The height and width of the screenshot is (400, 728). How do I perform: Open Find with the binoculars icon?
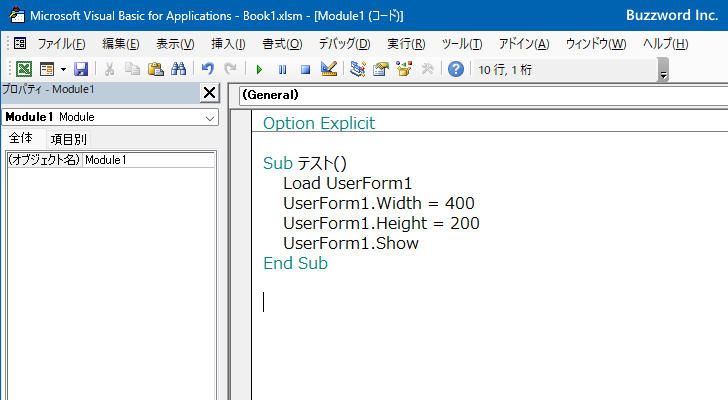pos(178,69)
